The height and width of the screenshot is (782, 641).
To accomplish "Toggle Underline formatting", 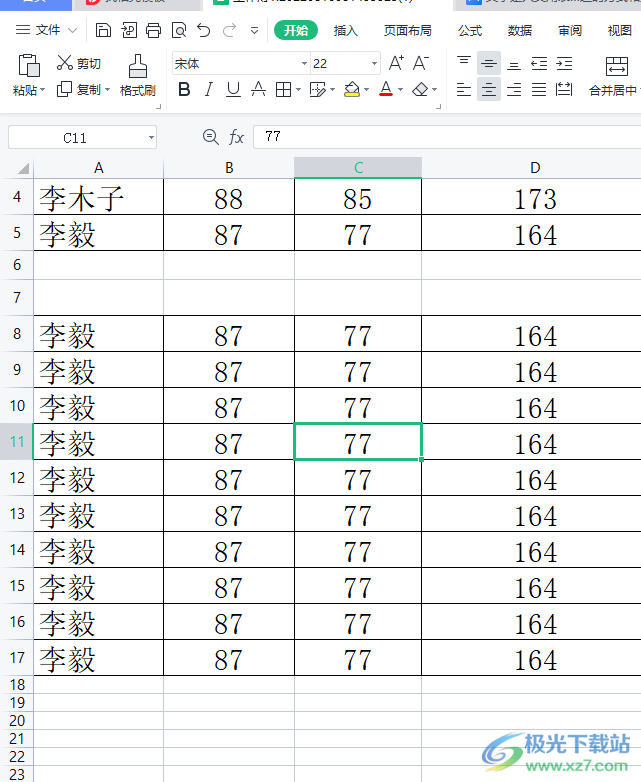I will (x=233, y=90).
